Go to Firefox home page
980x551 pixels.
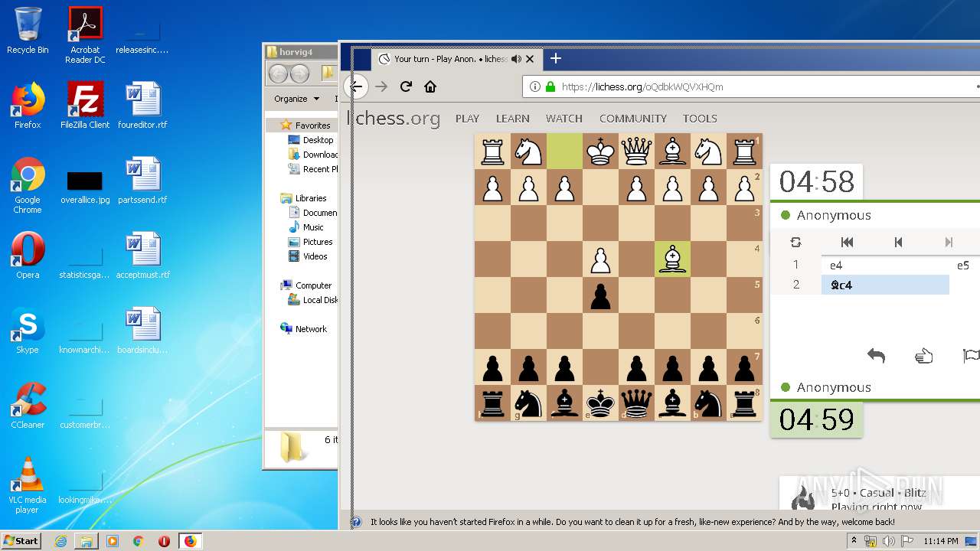[x=430, y=86]
